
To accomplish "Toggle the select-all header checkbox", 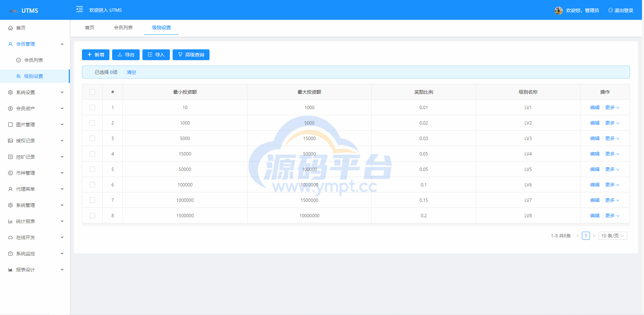I will 92,92.
